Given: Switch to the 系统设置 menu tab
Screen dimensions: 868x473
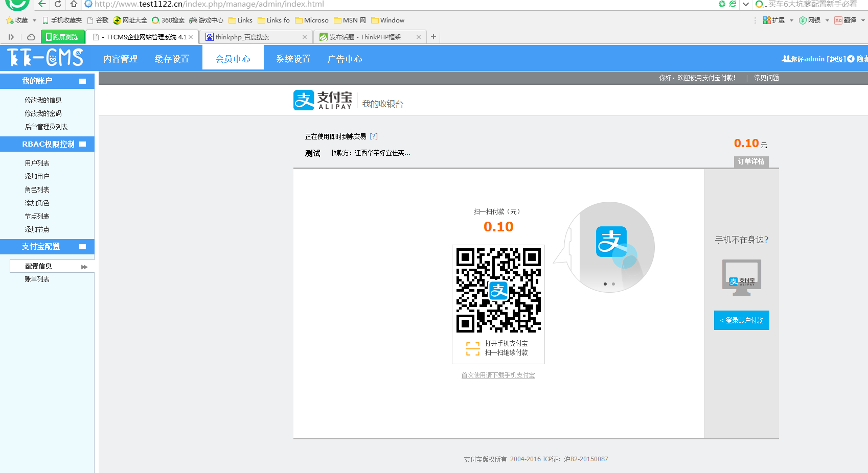Looking at the screenshot, I should coord(293,59).
